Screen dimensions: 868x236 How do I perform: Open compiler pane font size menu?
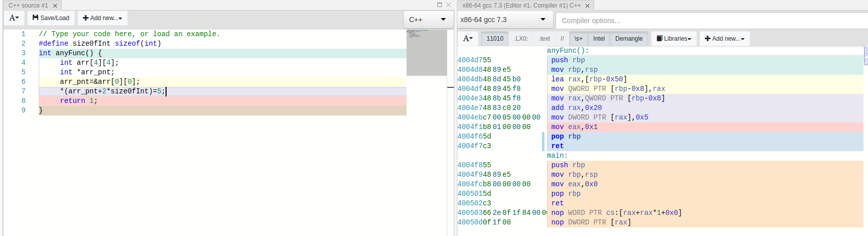tap(468, 39)
